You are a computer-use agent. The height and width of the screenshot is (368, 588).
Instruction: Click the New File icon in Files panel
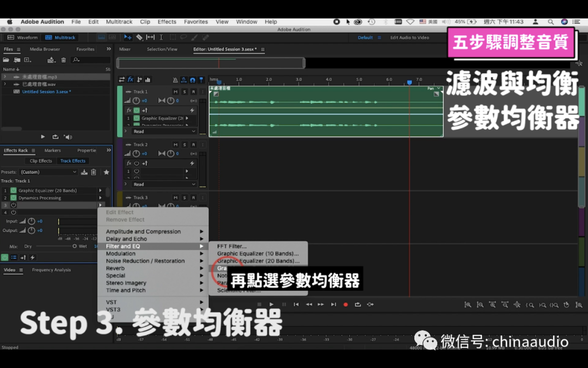pos(27,60)
